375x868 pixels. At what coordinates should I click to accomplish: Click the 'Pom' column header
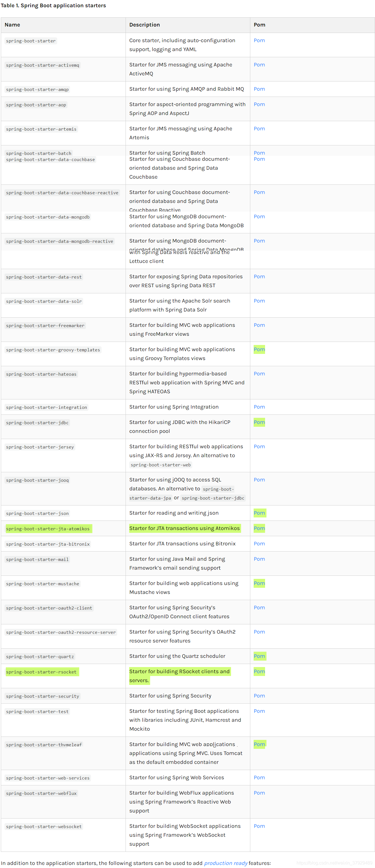click(259, 25)
